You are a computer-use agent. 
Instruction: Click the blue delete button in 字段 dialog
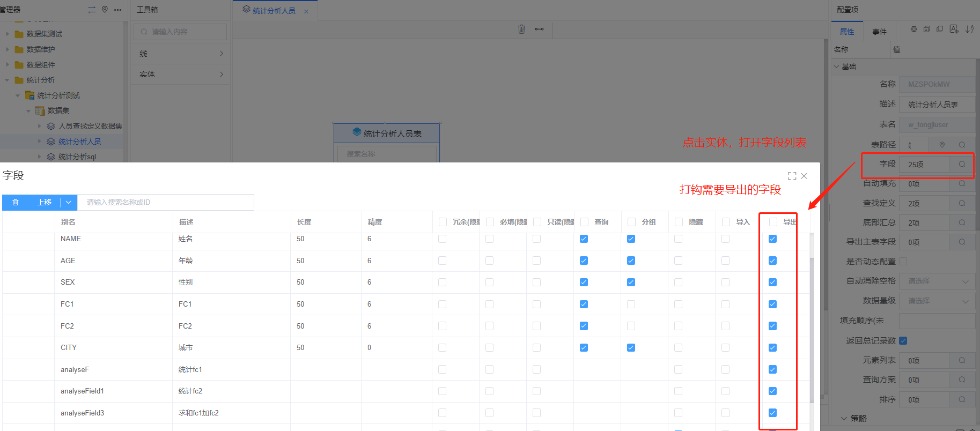tap(16, 202)
